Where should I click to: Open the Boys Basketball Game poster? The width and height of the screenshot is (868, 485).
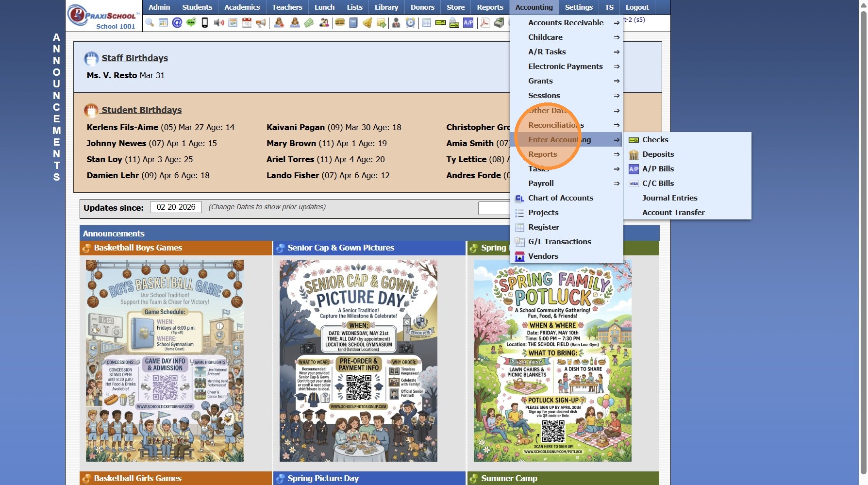pyautogui.click(x=165, y=361)
